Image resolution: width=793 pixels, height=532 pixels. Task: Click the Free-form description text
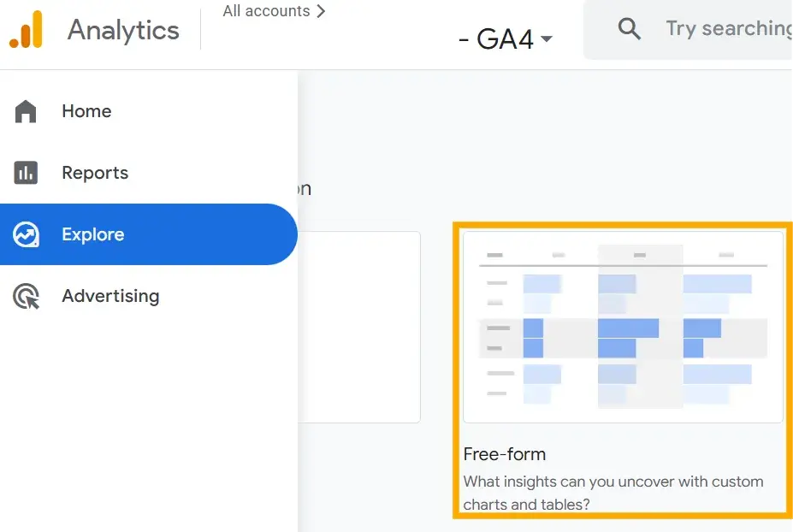pos(613,493)
